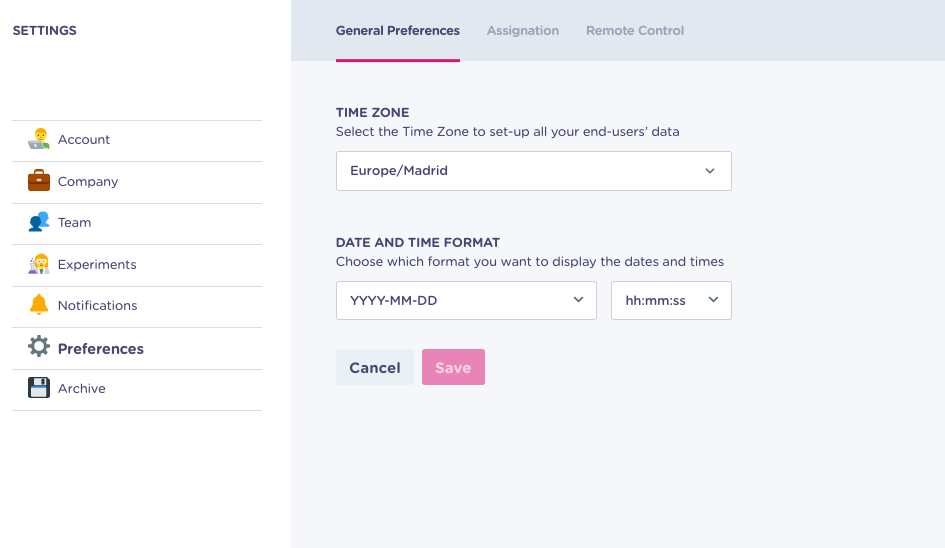Screen dimensions: 945x548
Task: Open the Archive settings label
Action: pos(81,389)
